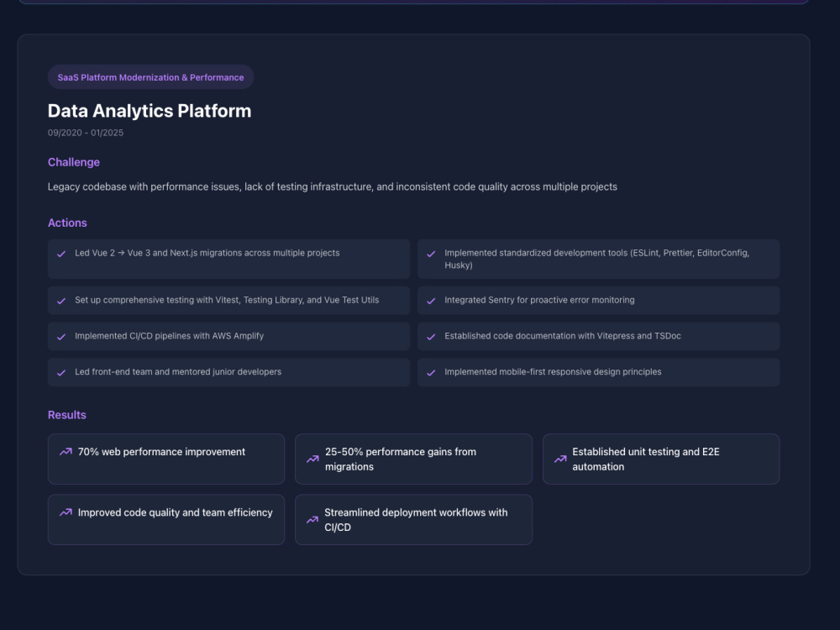This screenshot has height=630, width=840.
Task: Click the checkmark beside Integrated Sentry item
Action: [431, 301]
